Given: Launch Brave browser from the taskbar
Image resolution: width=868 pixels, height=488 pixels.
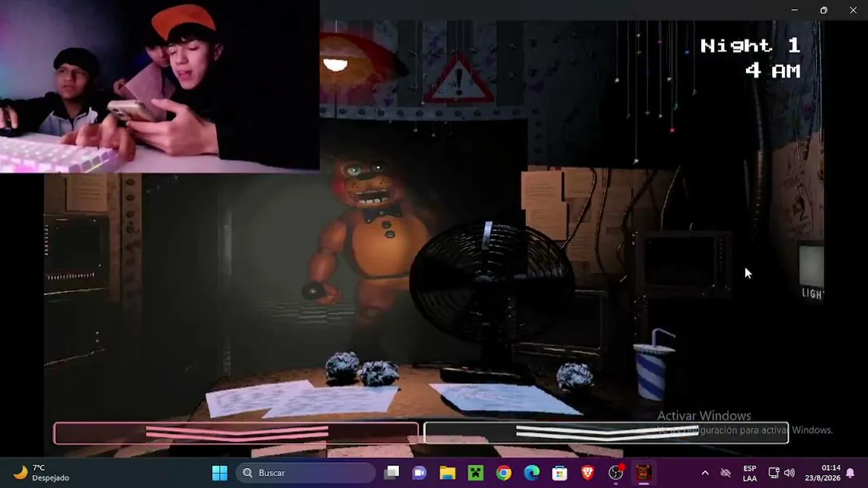Looking at the screenshot, I should click(x=587, y=473).
